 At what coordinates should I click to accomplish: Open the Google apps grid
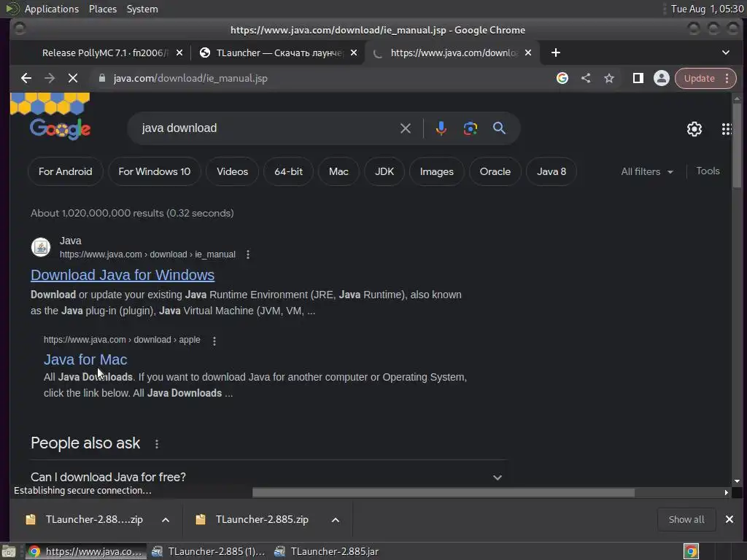click(726, 128)
